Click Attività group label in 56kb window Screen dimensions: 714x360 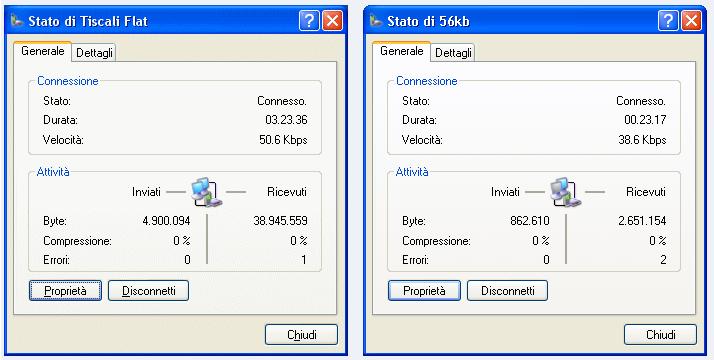[x=412, y=172]
